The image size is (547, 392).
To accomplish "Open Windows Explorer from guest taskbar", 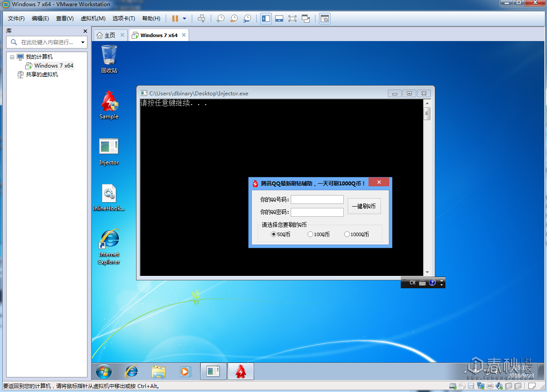I will click(159, 372).
